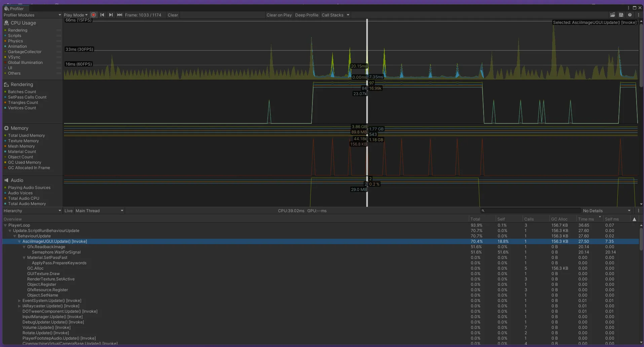Open the Profiler window tab options menu
Screen dimensions: 644x347
click(628, 8)
